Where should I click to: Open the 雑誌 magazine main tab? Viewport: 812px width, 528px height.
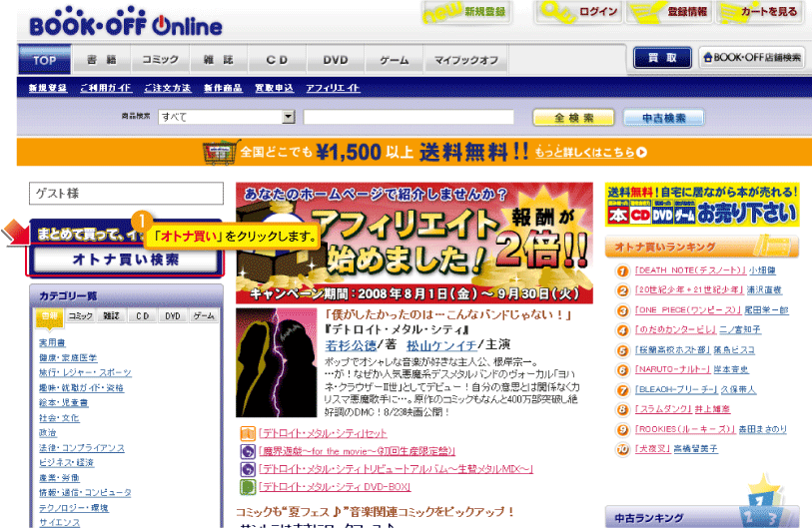tap(218, 60)
